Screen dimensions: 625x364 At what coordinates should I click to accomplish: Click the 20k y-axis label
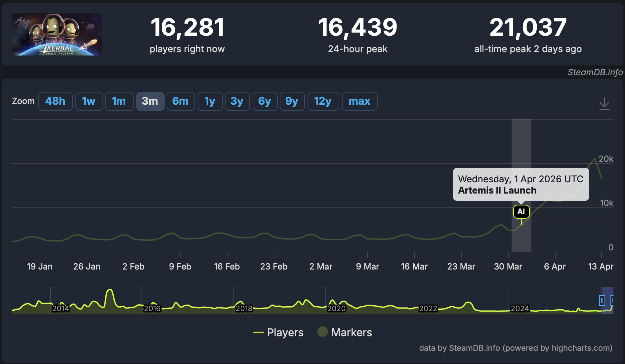click(x=606, y=159)
